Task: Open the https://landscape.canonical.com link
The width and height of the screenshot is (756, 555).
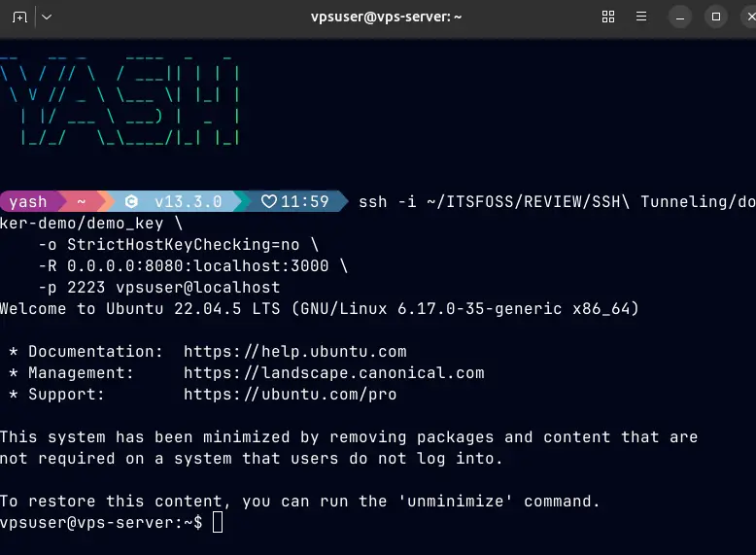Action: pyautogui.click(x=333, y=372)
